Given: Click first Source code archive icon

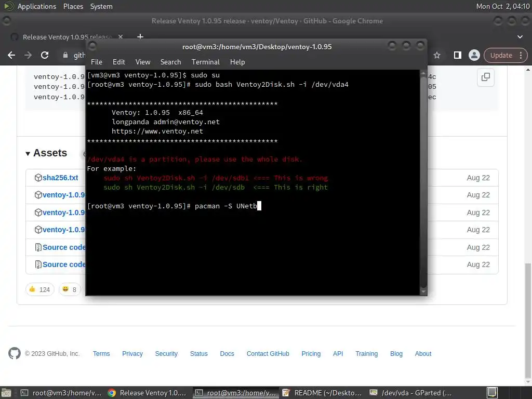Looking at the screenshot, I should [38, 247].
